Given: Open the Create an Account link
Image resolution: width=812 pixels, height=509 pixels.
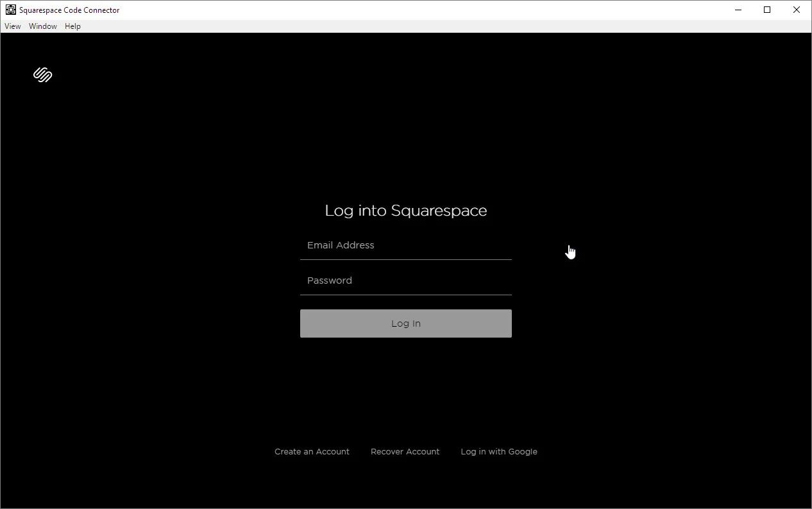Looking at the screenshot, I should [312, 452].
